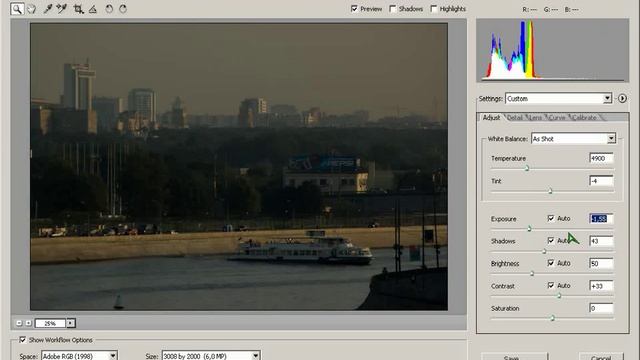Viewport: 640px width, 360px height.
Task: Select the Straighten tool
Action: [x=93, y=9]
